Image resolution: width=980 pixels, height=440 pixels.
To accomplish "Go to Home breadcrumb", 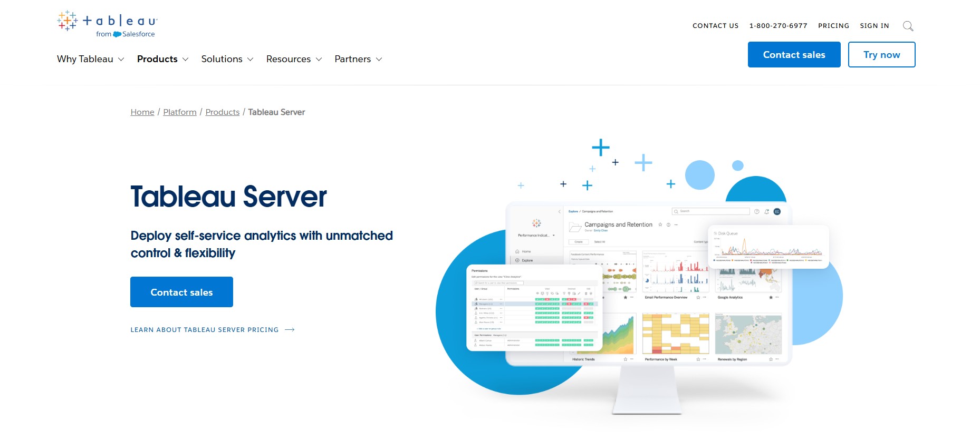I will [x=142, y=112].
